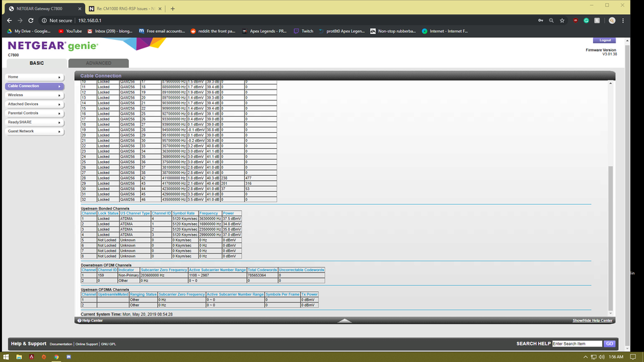Click Show/Hide Help Center link
Viewport: 644px width, 362px height.
[x=592, y=321]
